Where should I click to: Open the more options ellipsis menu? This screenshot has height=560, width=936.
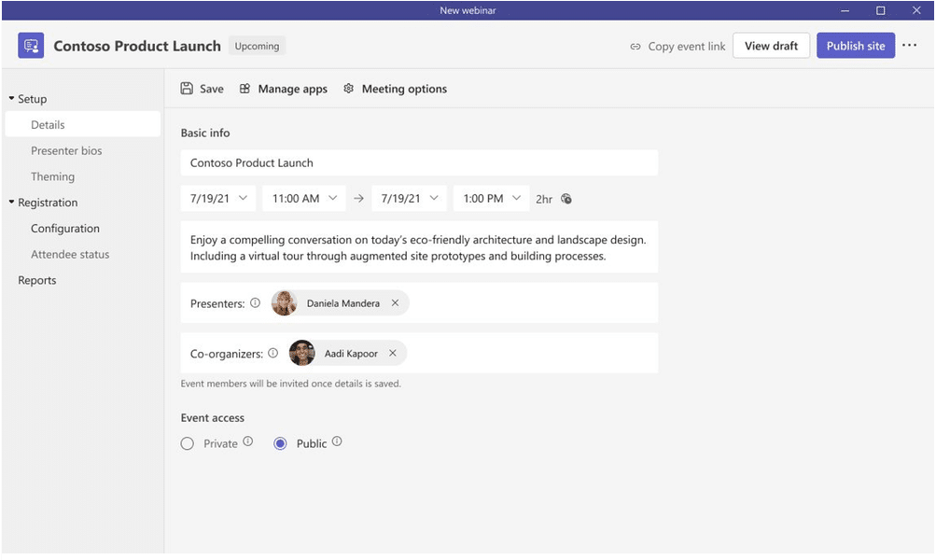(909, 46)
